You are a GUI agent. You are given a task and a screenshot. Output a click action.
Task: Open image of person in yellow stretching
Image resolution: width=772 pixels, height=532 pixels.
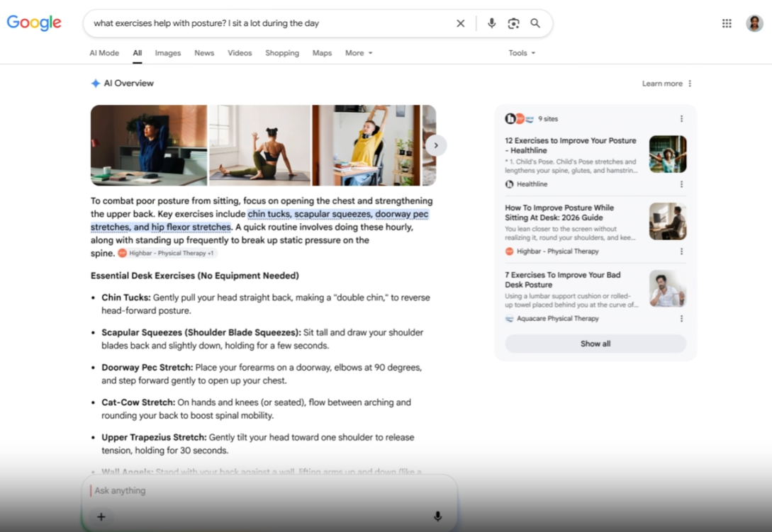[367, 145]
